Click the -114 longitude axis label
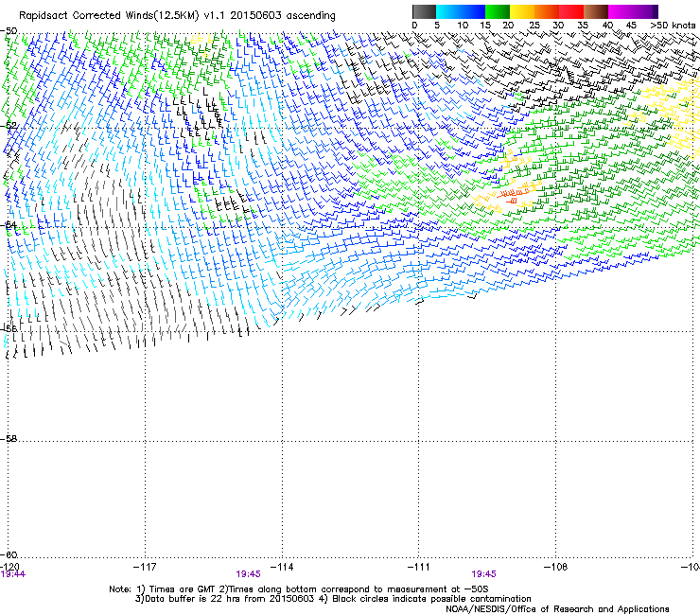Screen dimensions: 700x615 point(282,567)
